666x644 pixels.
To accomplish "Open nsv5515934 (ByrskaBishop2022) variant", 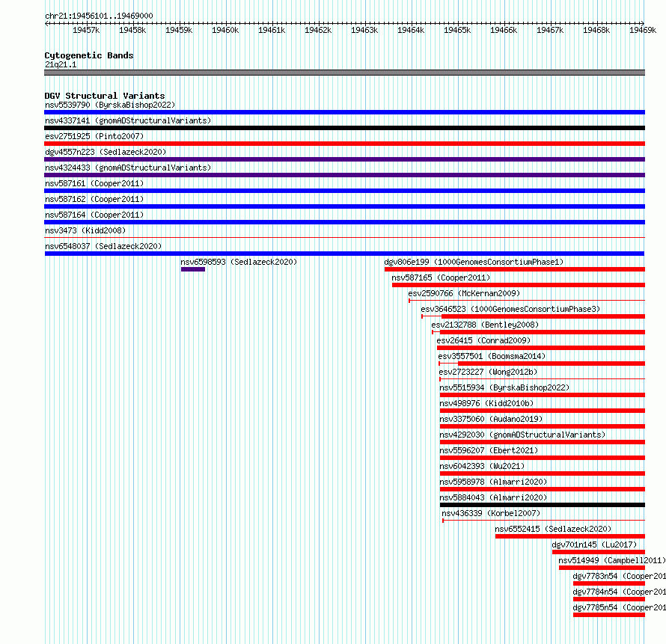I will (504, 387).
